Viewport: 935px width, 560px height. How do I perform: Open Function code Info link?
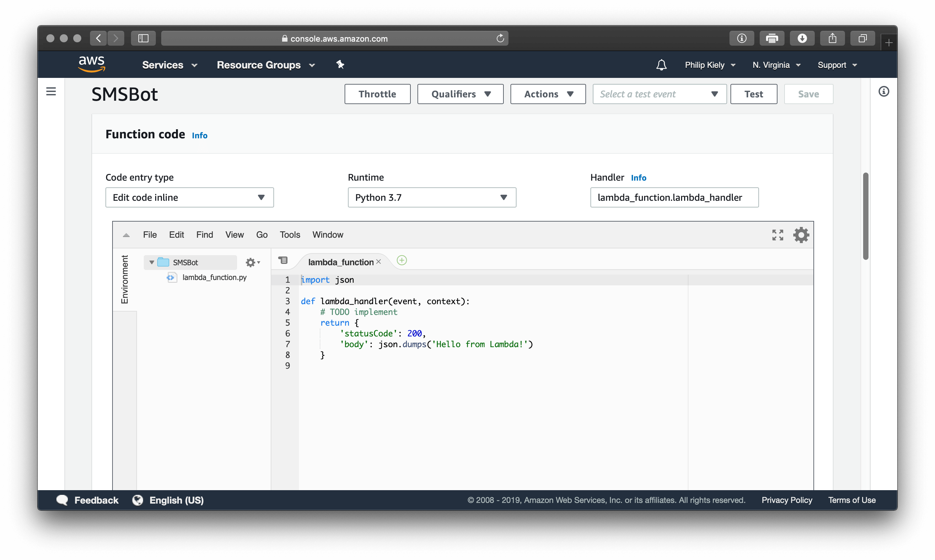(199, 135)
